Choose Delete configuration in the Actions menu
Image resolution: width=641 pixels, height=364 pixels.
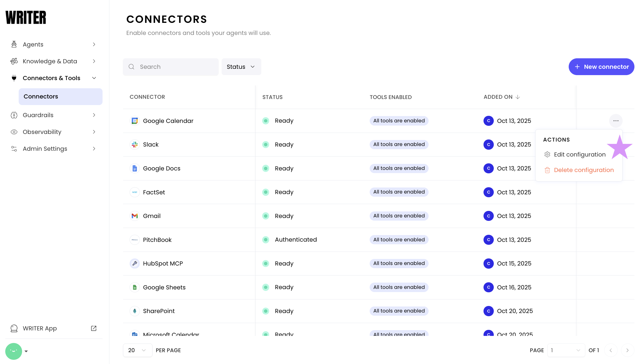583,170
